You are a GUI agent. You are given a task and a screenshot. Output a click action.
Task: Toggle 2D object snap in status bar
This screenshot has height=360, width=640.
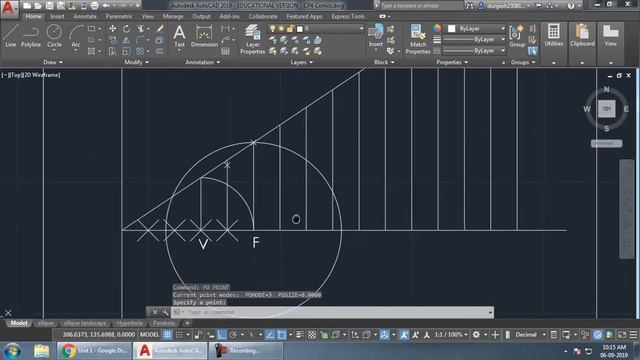[x=282, y=335]
